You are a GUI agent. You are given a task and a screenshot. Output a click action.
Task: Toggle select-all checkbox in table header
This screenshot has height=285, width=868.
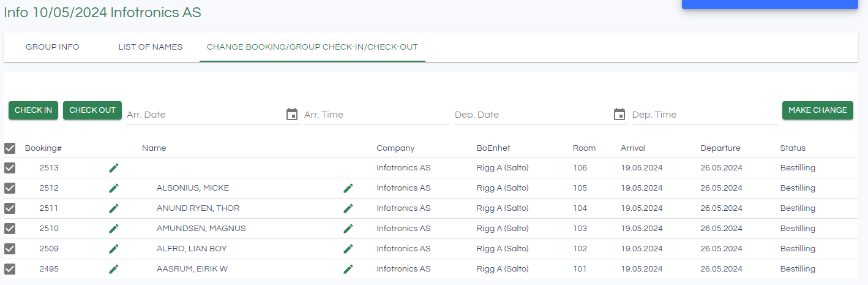click(10, 148)
